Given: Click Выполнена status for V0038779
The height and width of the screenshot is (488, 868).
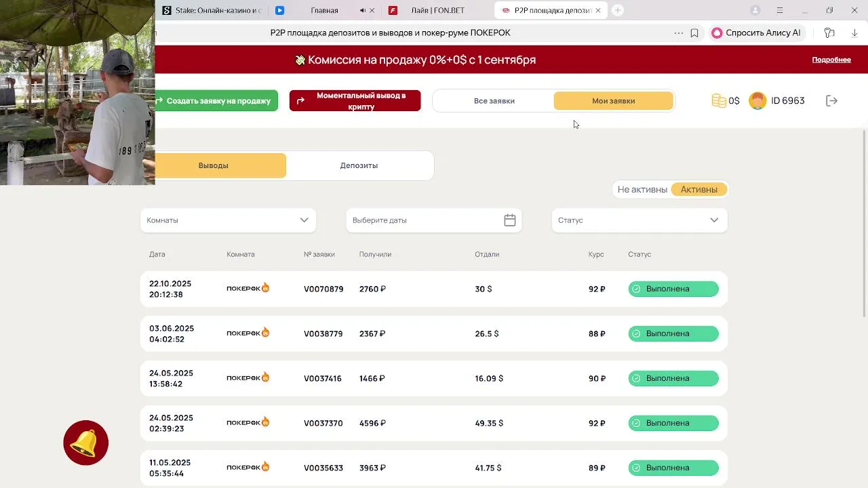Looking at the screenshot, I should (x=673, y=333).
